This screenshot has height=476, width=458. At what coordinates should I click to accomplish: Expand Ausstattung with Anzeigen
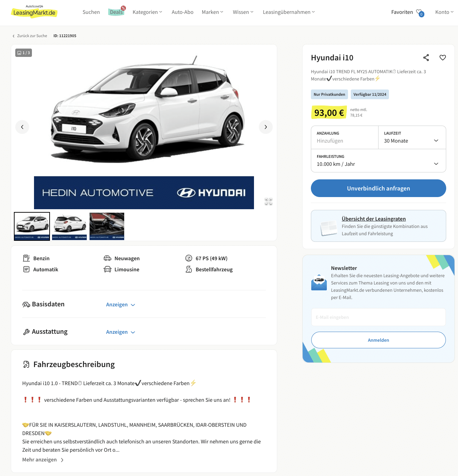[x=121, y=332]
